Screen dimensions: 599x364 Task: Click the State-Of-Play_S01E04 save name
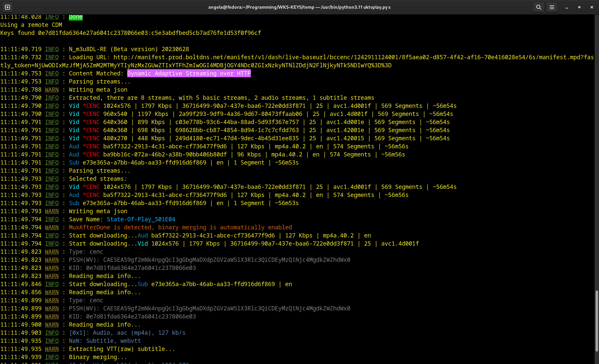tap(141, 220)
